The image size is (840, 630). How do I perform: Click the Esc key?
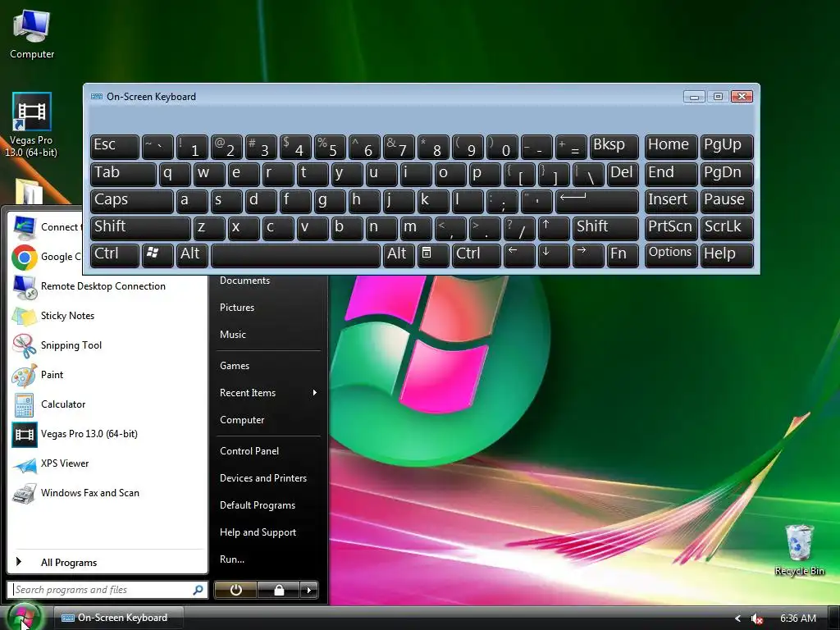[115, 147]
